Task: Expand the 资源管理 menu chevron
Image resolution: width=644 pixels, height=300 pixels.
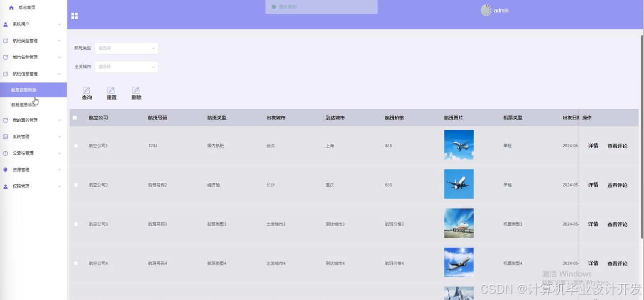Action: click(x=59, y=170)
